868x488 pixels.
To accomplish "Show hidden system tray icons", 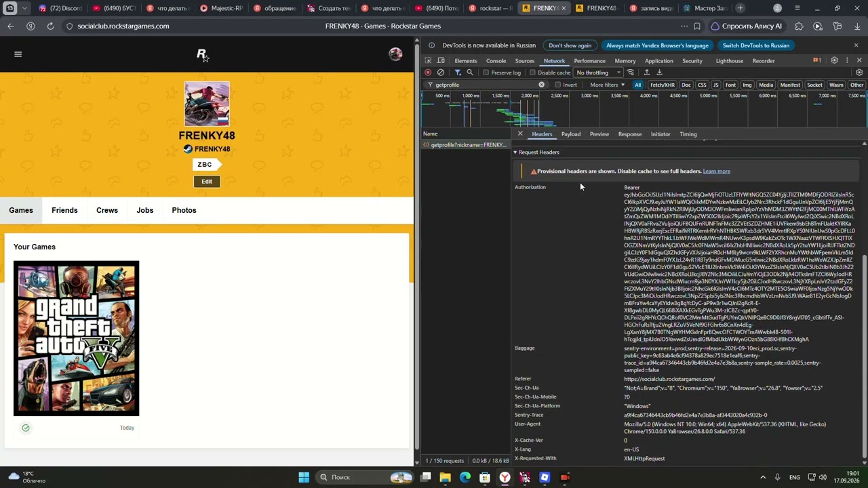I will [763, 477].
